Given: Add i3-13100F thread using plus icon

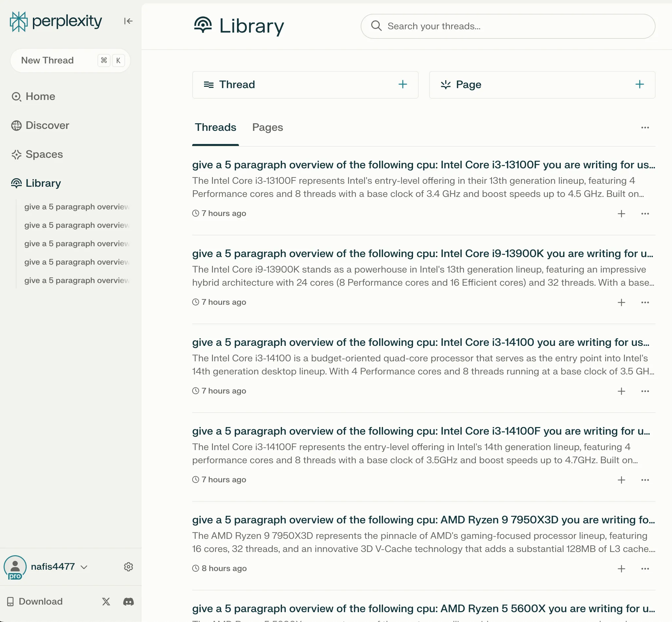Looking at the screenshot, I should (621, 214).
